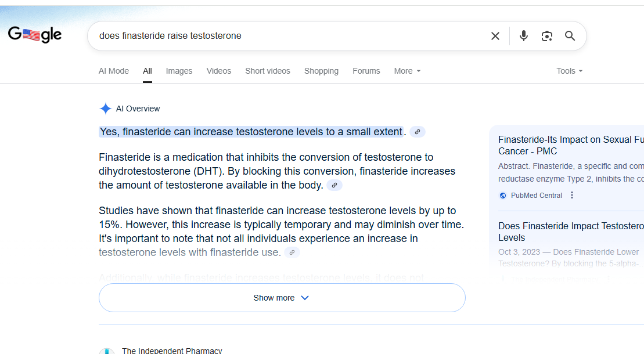Click 'Abstract. Finasteride, a specific' snippet text
Image resolution: width=644 pixels, height=354 pixels.
(x=571, y=172)
